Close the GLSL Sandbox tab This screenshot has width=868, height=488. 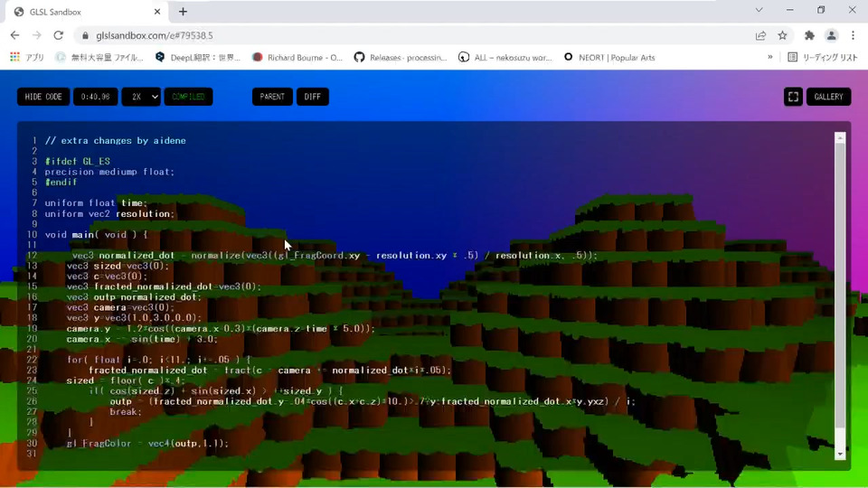click(x=157, y=12)
